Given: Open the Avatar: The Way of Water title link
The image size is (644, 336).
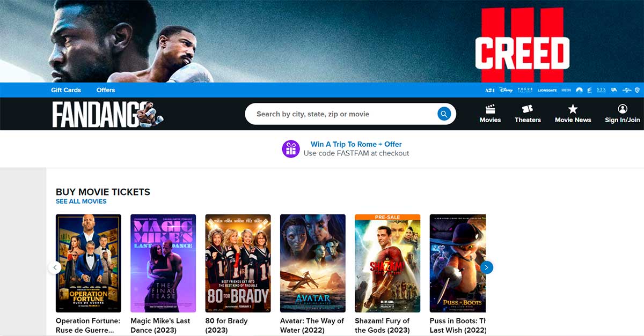Looking at the screenshot, I should [x=312, y=325].
